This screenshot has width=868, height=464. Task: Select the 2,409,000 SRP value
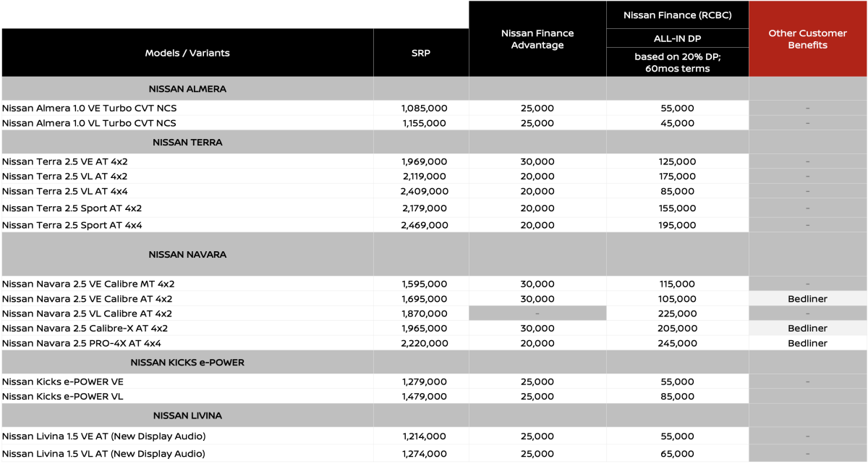(x=424, y=192)
